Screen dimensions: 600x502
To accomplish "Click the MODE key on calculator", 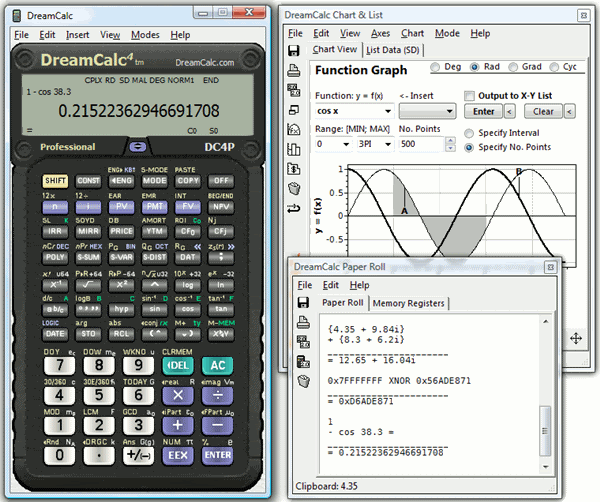I will click(x=155, y=181).
